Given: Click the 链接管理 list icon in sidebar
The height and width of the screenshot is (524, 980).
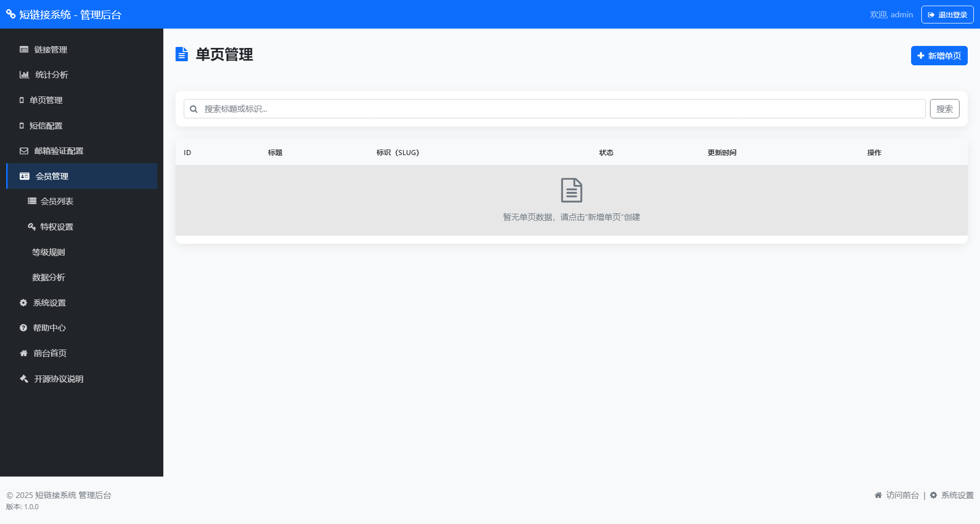Looking at the screenshot, I should 24,49.
